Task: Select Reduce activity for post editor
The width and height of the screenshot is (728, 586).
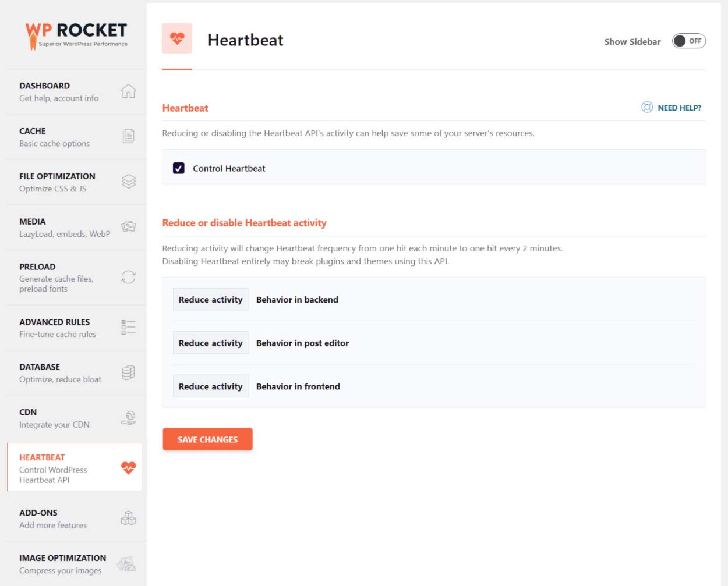Action: (x=210, y=343)
